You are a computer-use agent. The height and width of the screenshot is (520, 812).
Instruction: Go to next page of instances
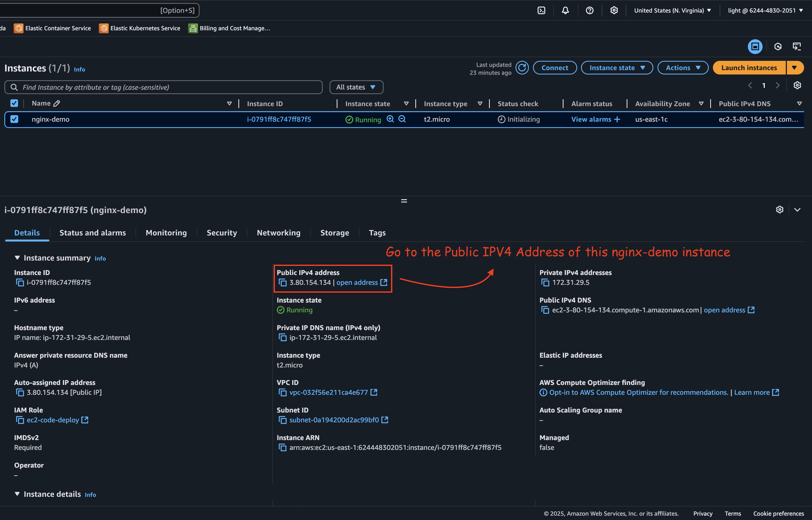click(x=778, y=85)
